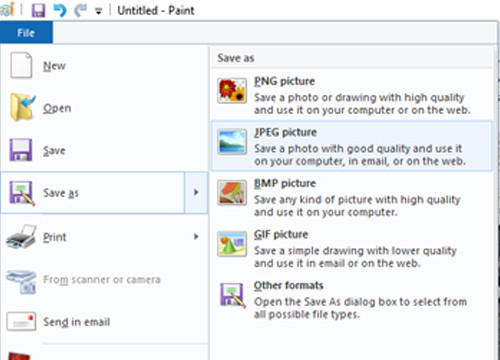Select the GIF picture save option

pyautogui.click(x=352, y=248)
